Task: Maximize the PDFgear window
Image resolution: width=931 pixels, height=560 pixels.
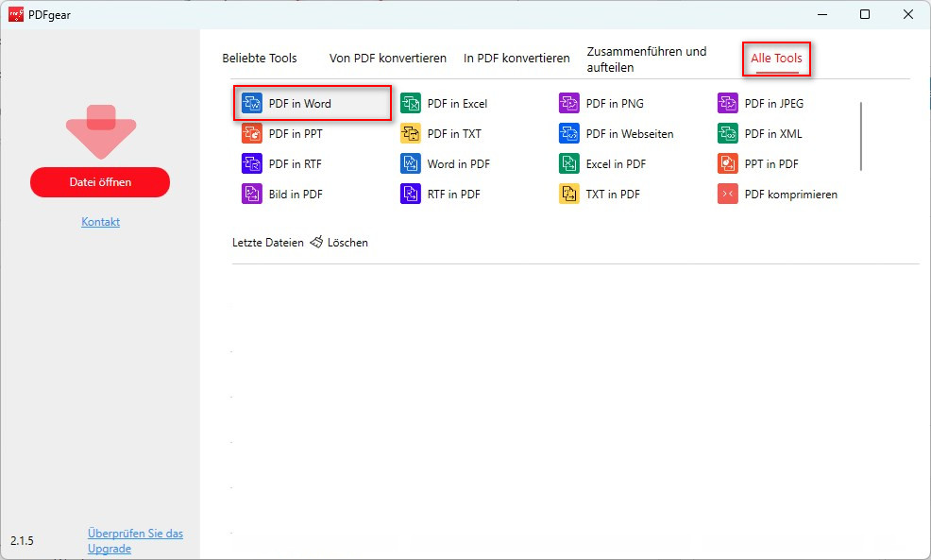Action: click(x=865, y=14)
